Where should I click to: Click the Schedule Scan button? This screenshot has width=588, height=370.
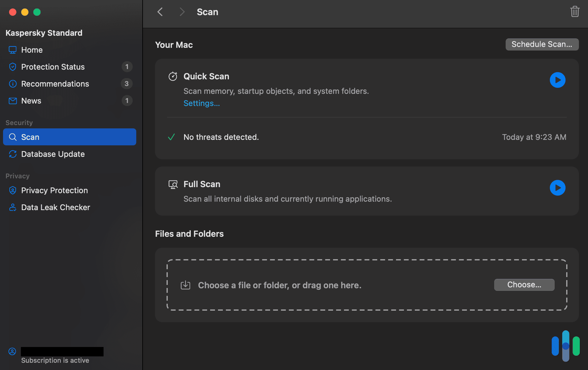click(x=542, y=45)
